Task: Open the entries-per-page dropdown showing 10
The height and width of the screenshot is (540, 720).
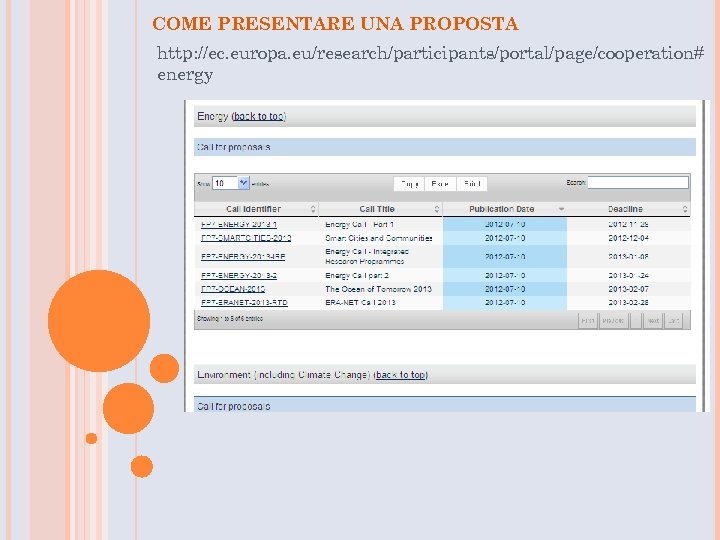Action: coord(231,183)
